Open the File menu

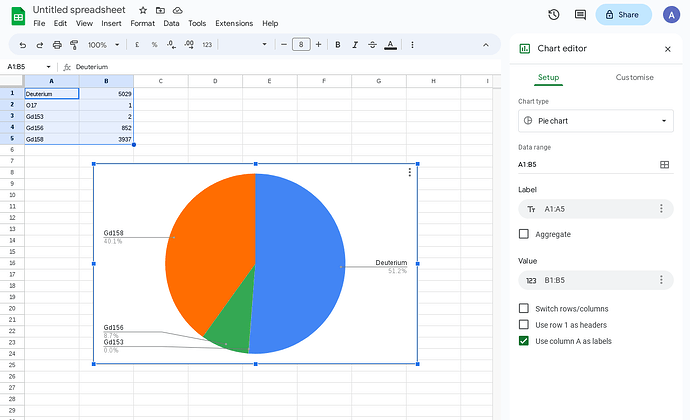(39, 23)
